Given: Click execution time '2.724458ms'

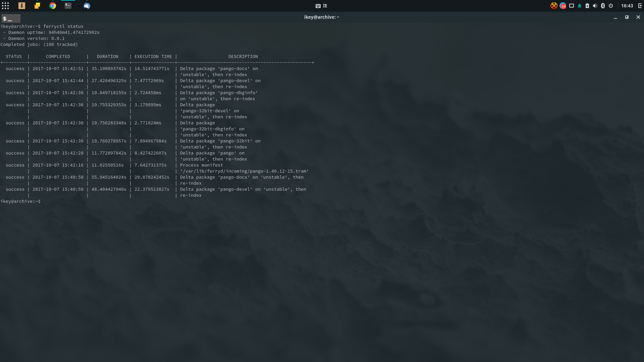Looking at the screenshot, I should click(x=148, y=93).
